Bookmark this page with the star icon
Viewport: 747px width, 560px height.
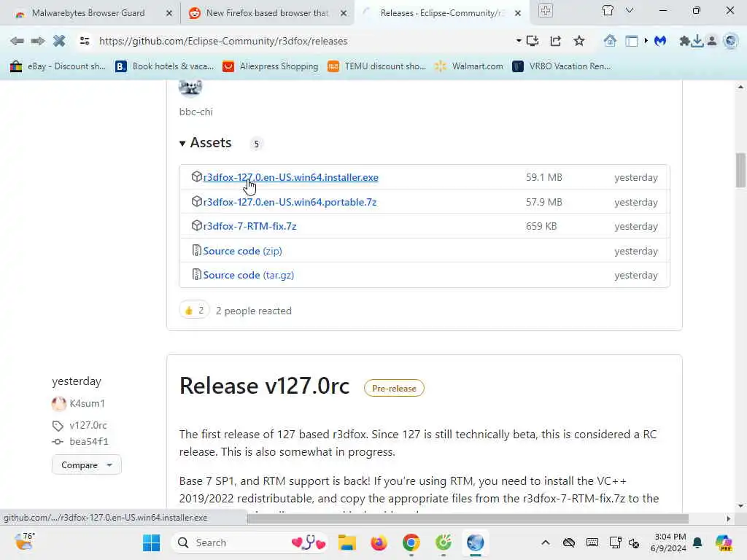tap(578, 41)
